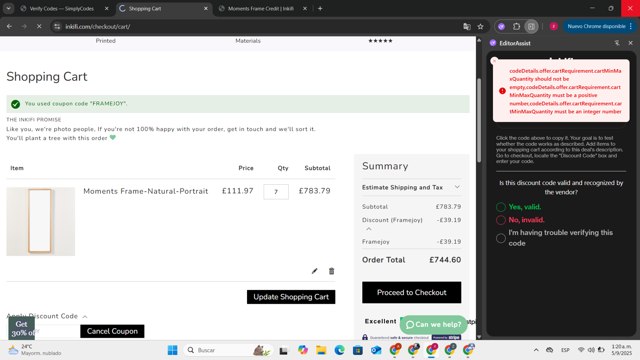Click the Moments Frame product thumbnail

[x=40, y=222]
